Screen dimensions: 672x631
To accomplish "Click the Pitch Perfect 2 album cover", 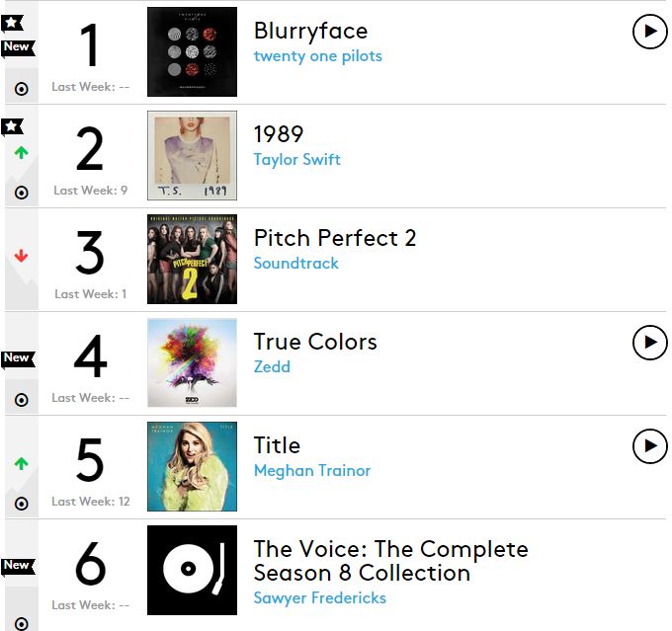I will pyautogui.click(x=192, y=259).
